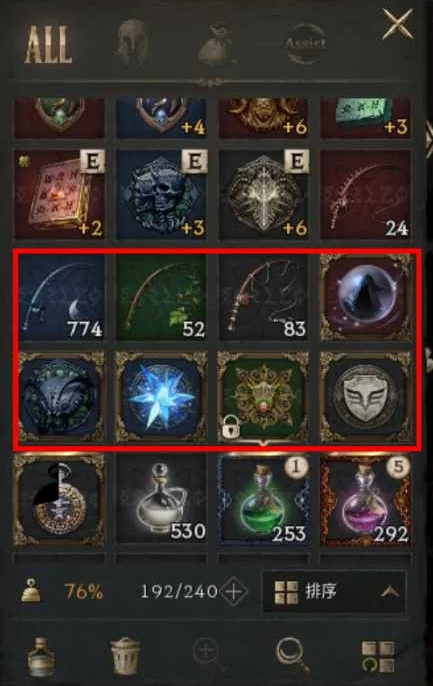
Task: Click the plus to expand inventory capacity
Action: pyautogui.click(x=234, y=592)
